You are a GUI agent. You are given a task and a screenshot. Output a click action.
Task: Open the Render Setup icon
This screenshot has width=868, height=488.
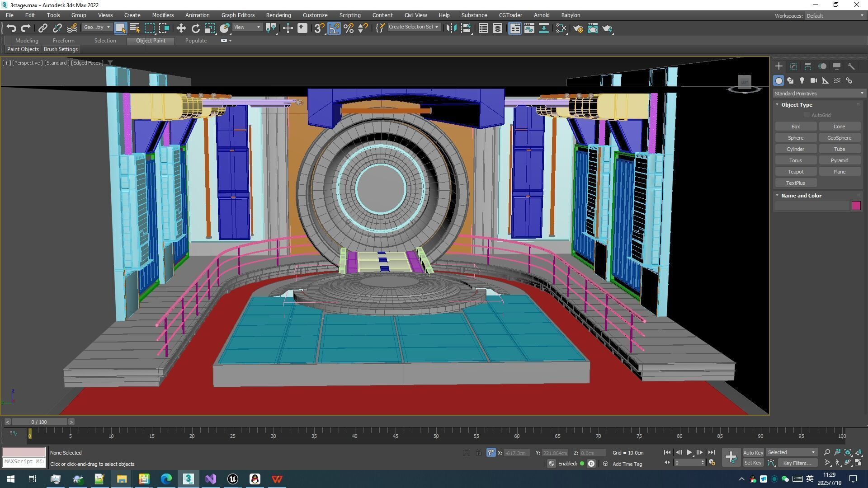[x=578, y=28]
